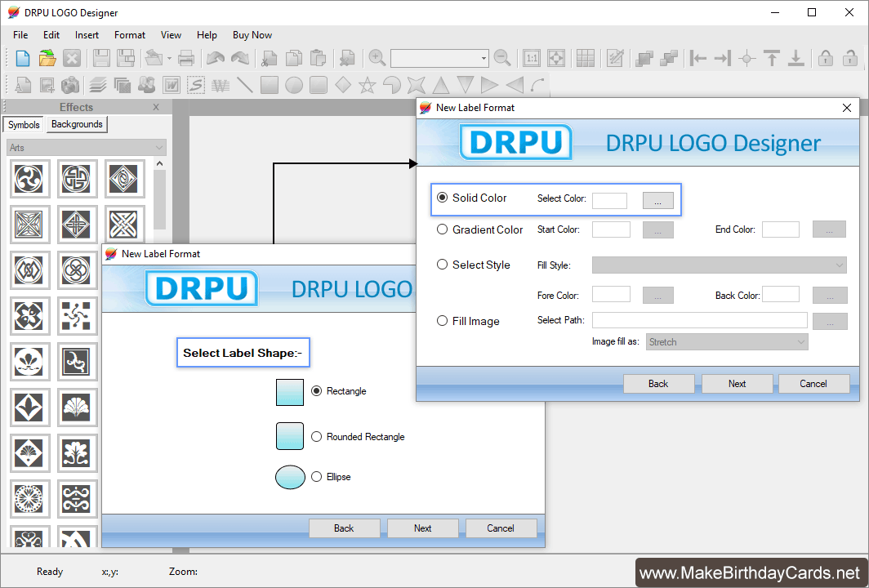Click the Save floppy disk icon
The image size is (869, 588).
click(x=101, y=58)
